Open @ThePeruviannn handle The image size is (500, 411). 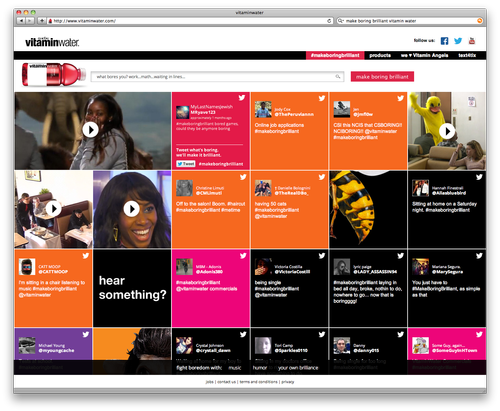[294, 114]
